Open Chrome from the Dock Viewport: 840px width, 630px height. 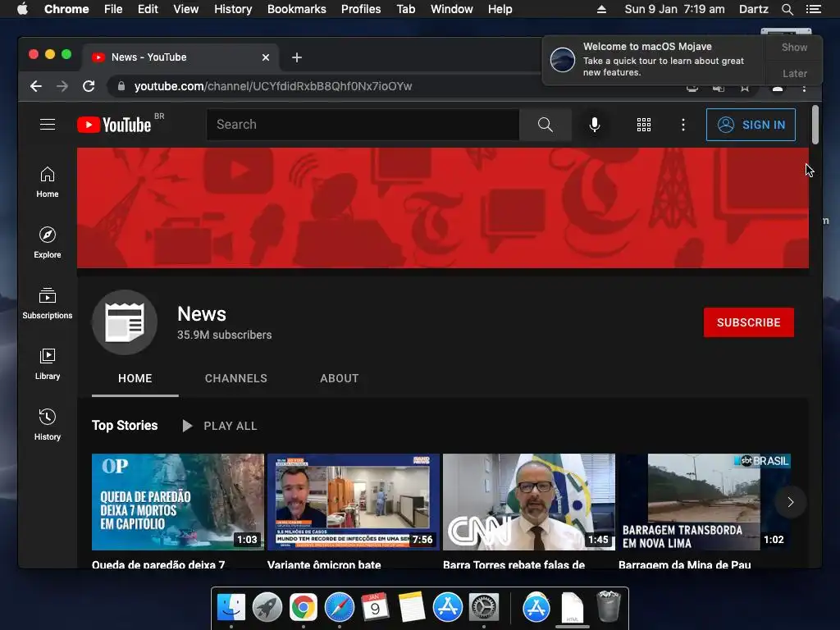304,608
